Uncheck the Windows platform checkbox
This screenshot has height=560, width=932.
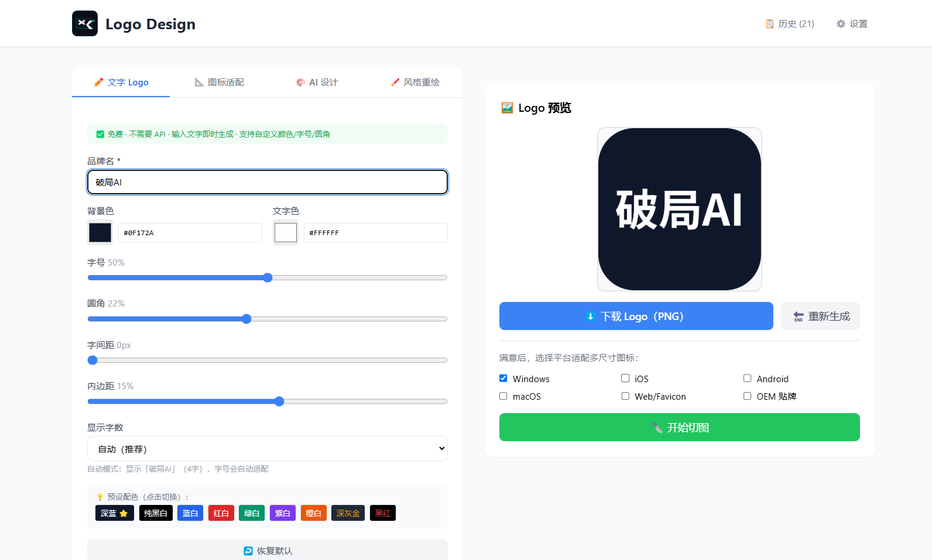(x=503, y=379)
